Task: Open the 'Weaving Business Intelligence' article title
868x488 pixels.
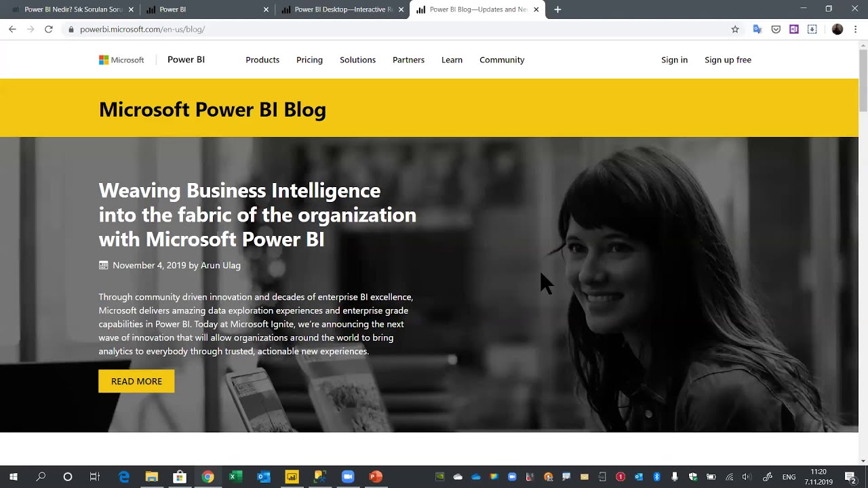Action: point(257,215)
